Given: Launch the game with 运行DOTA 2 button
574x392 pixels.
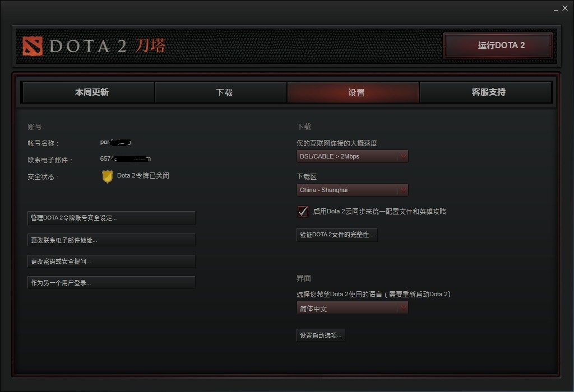Looking at the screenshot, I should tap(498, 45).
